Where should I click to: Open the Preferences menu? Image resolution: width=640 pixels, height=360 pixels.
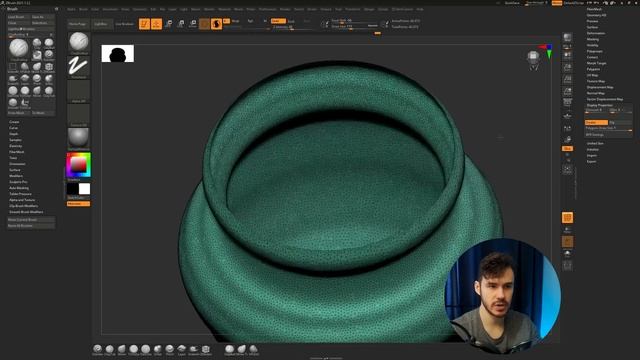(x=267, y=9)
